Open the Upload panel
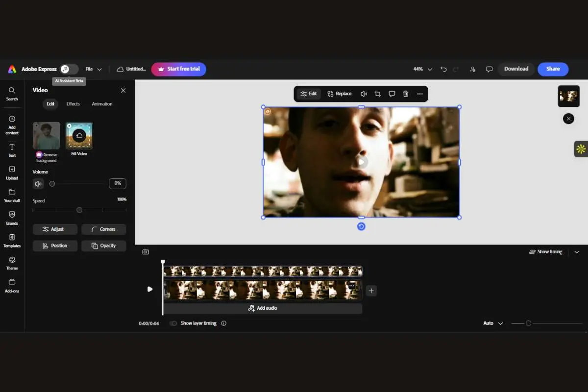The image size is (588, 392). [x=12, y=173]
